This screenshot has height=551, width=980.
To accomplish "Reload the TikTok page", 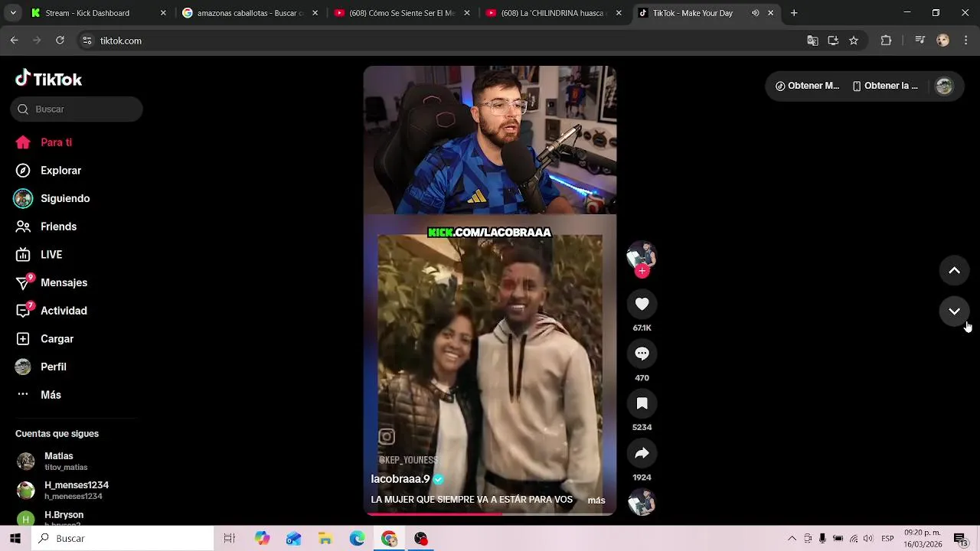I will click(60, 41).
